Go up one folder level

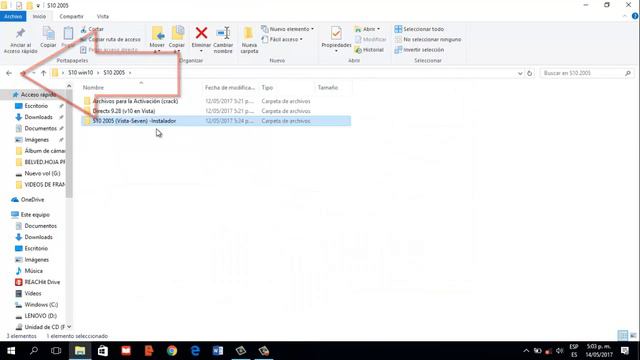[x=43, y=73]
